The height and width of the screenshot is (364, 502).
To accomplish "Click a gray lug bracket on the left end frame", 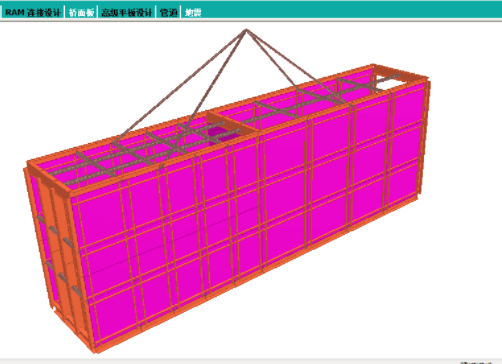I will point(53,231).
